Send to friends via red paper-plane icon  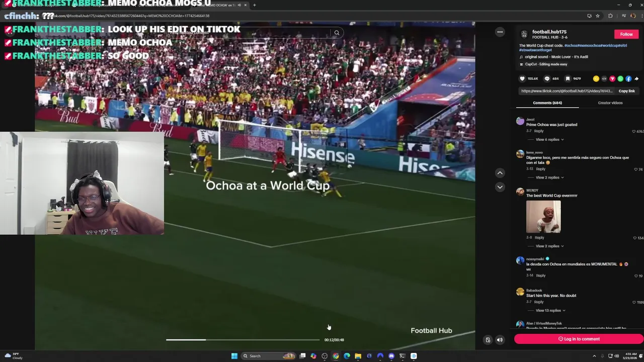coord(612,78)
